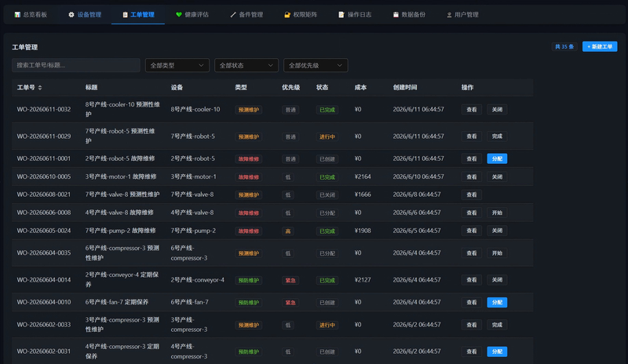Click the 共 35 条 count badge
The image size is (628, 364).
coord(564,47)
